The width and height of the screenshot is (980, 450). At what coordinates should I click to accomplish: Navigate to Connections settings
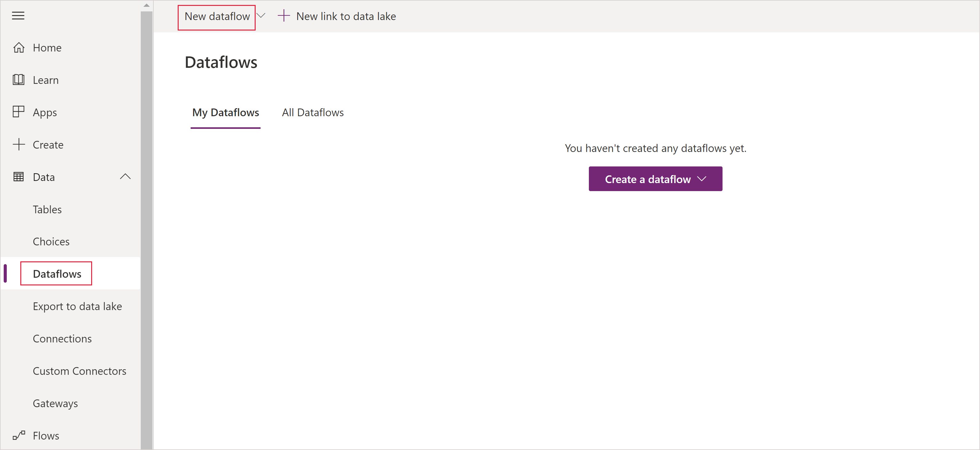(x=61, y=339)
